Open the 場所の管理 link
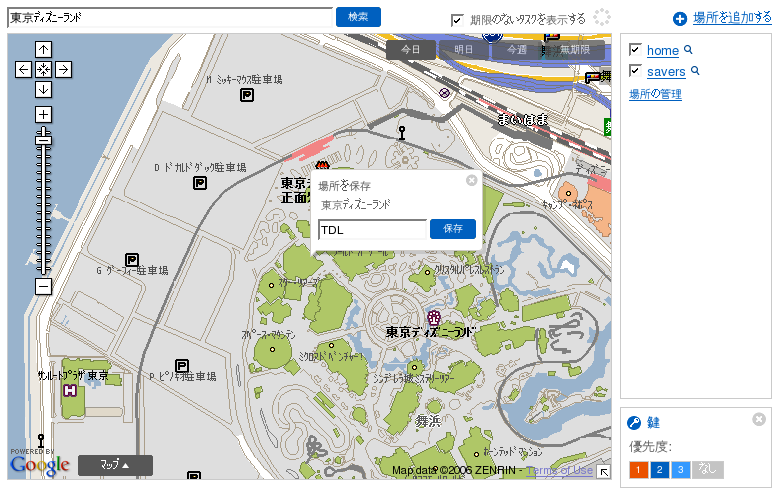Screen dimensions: 781x498 tap(655, 94)
